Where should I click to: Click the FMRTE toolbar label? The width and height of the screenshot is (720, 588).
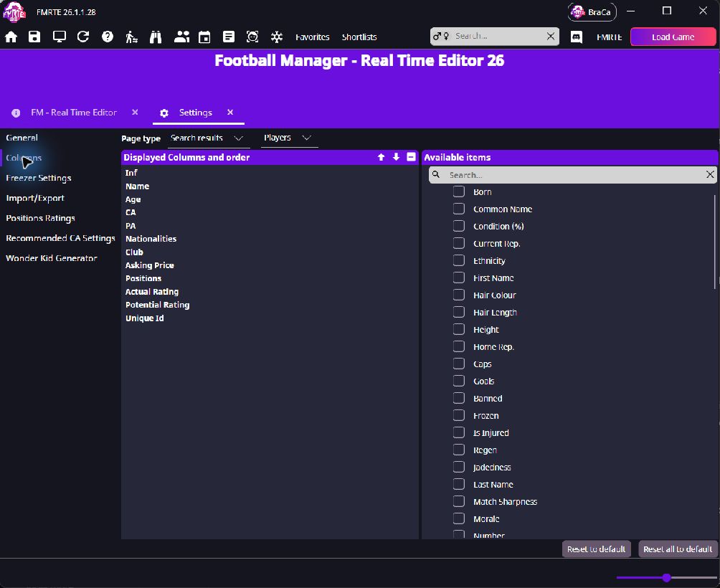tap(609, 37)
